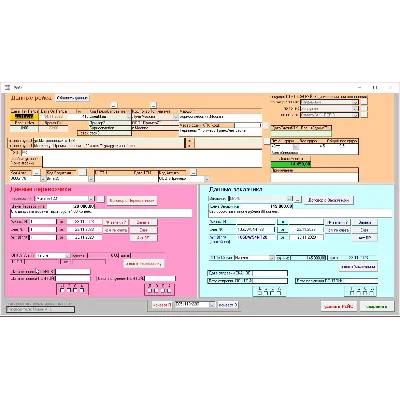The image size is (400, 400).
Task: Click the button left of the customer invoice button
Action: [338, 230]
